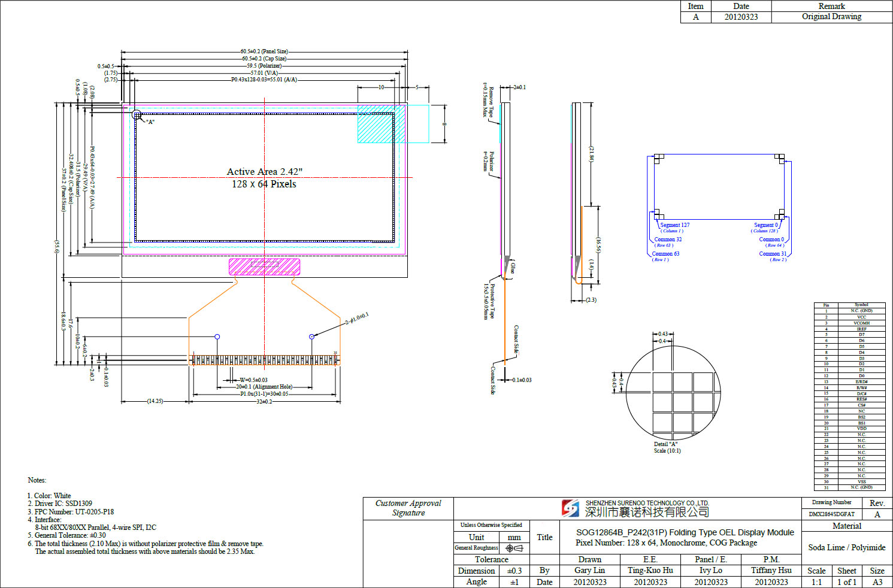Select drawing number DMX2864SDGFAT

click(831, 514)
